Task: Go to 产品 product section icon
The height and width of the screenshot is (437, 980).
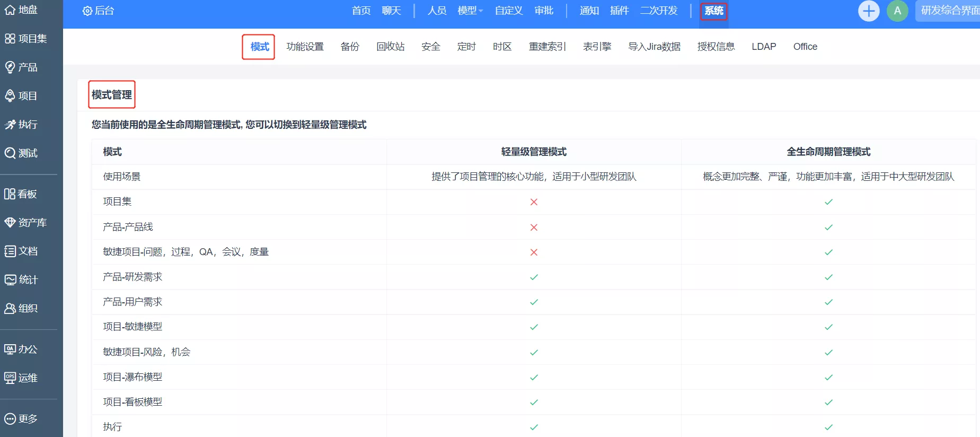Action: click(x=10, y=67)
